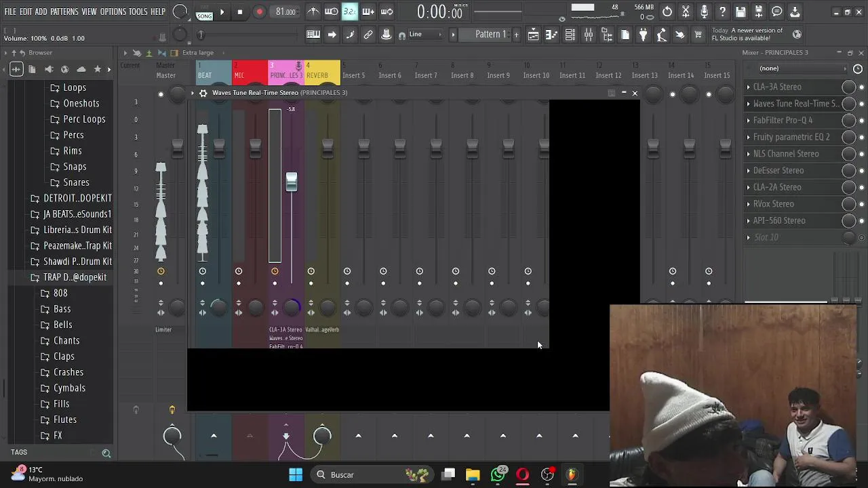Select Browser starred favorites icon

coord(97,68)
